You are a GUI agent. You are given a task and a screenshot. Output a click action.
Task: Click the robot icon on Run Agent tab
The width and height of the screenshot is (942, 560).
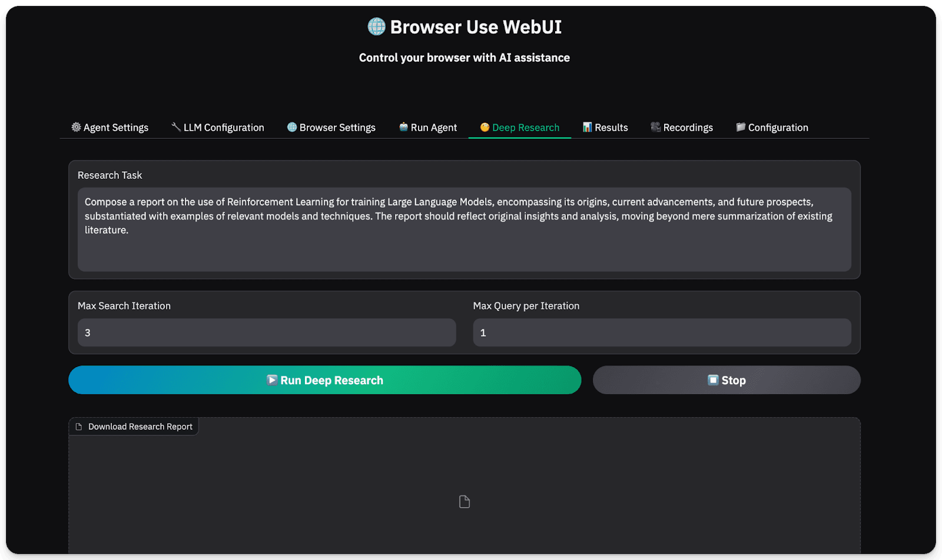coord(403,127)
